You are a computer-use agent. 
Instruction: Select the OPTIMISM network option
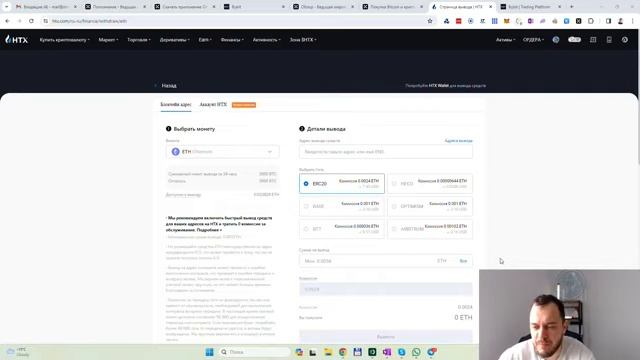coord(430,206)
